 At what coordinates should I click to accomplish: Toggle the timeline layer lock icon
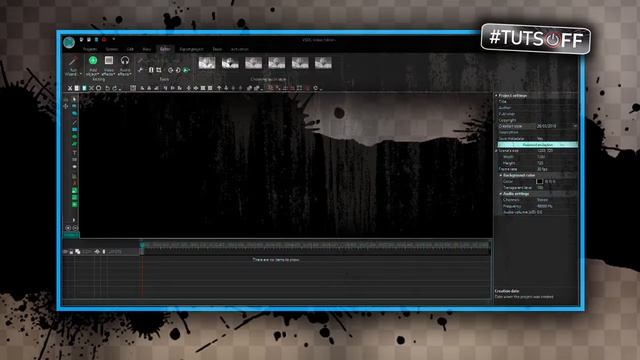[71, 252]
